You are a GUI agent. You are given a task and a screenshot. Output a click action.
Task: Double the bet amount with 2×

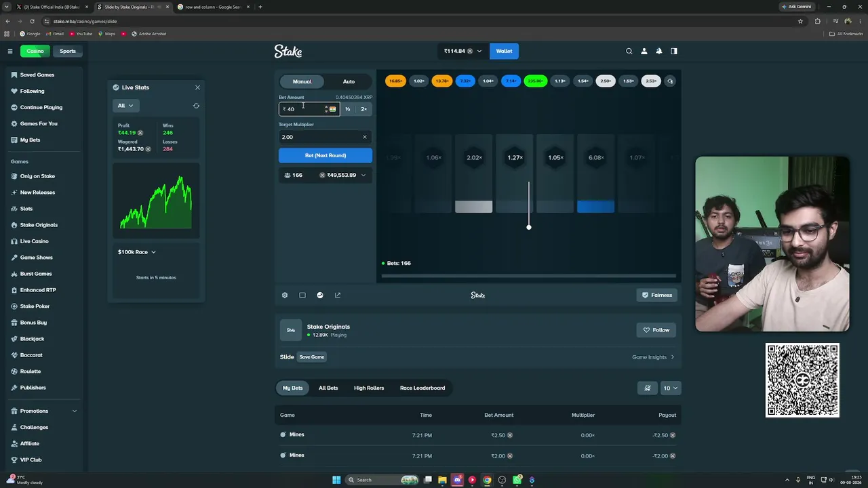pos(364,109)
